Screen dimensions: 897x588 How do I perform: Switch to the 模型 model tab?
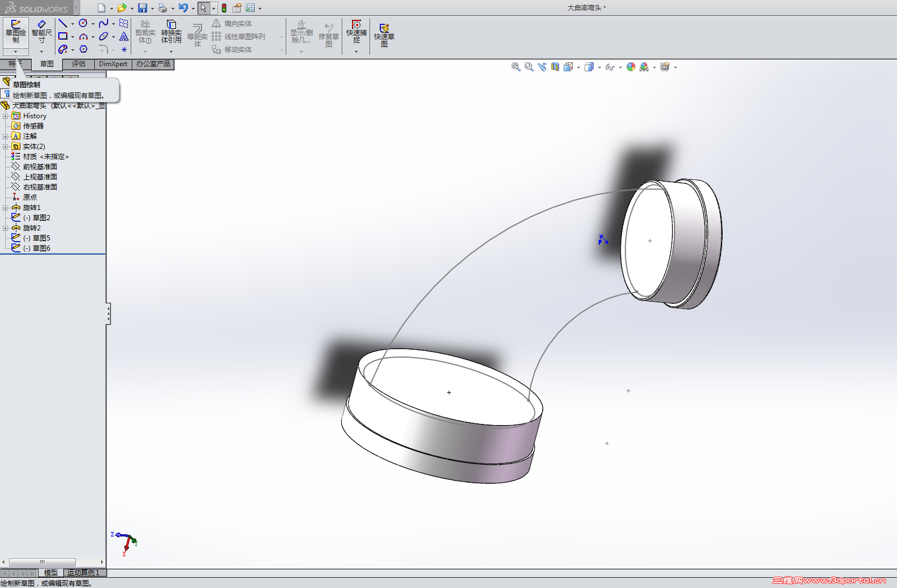(51, 573)
